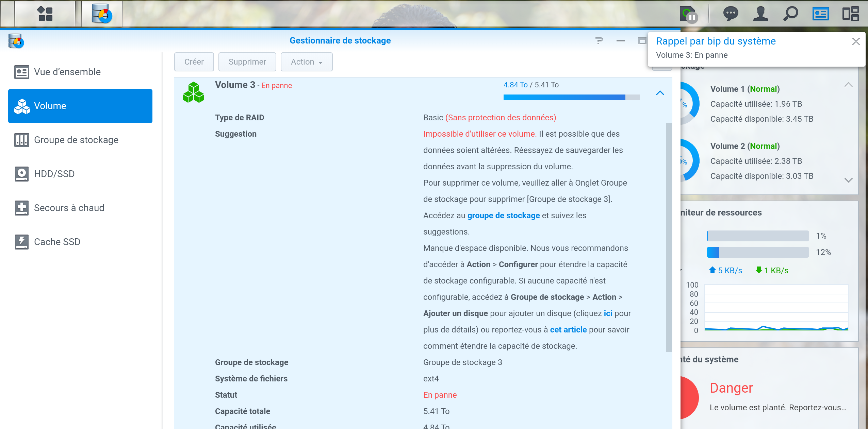Click the network activity line graph
Screen dimensions: 868x429
point(776,308)
